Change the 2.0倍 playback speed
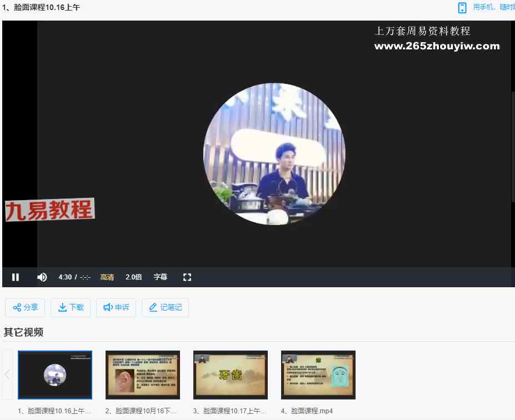The image size is (515, 420). click(133, 277)
